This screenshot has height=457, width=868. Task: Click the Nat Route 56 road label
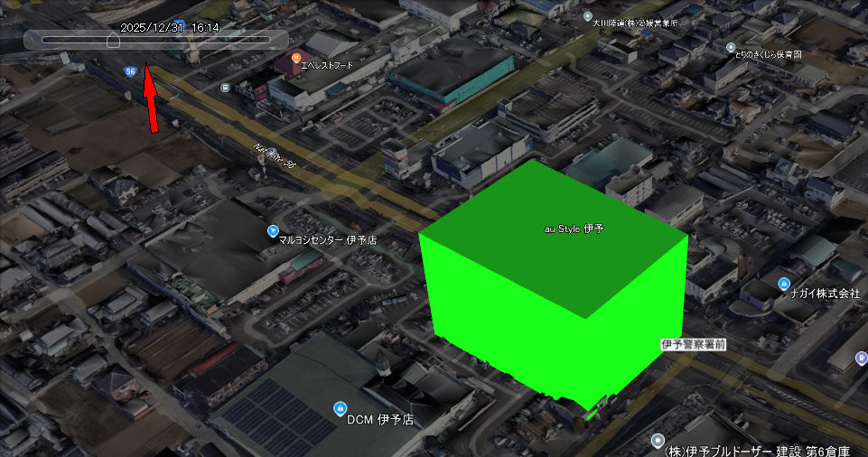[275, 156]
